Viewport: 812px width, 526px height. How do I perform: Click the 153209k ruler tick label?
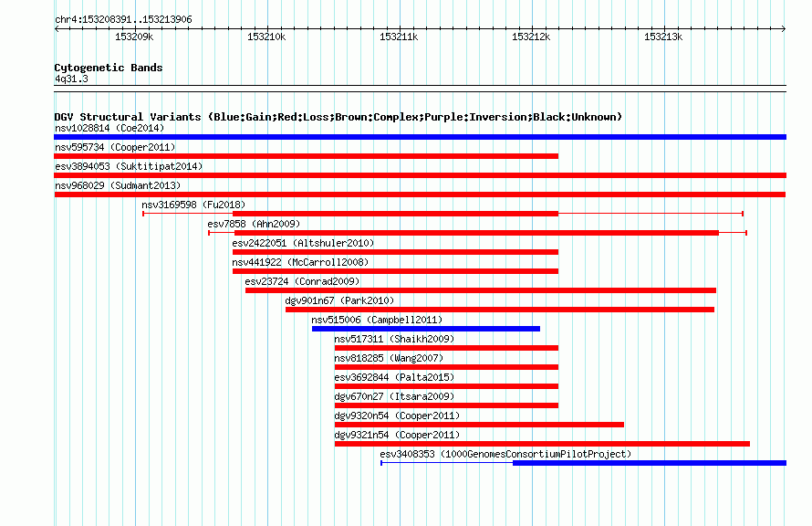134,37
